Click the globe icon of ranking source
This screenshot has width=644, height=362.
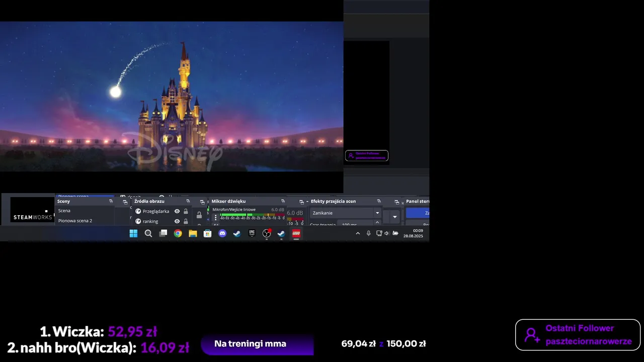[x=138, y=221]
